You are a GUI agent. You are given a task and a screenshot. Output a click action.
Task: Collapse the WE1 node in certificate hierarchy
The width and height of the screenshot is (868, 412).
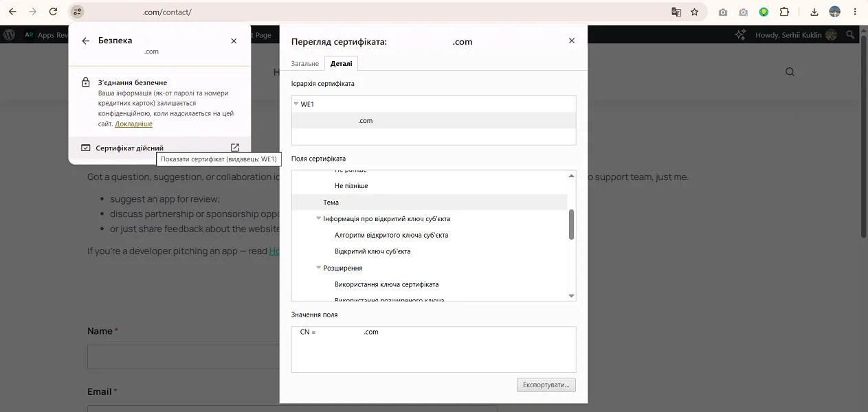pyautogui.click(x=296, y=104)
